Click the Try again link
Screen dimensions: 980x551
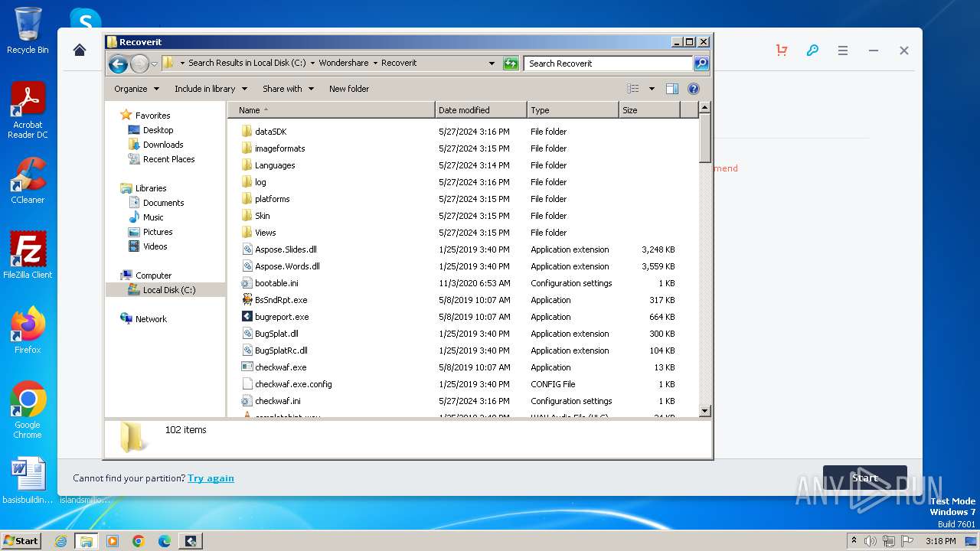pos(211,478)
